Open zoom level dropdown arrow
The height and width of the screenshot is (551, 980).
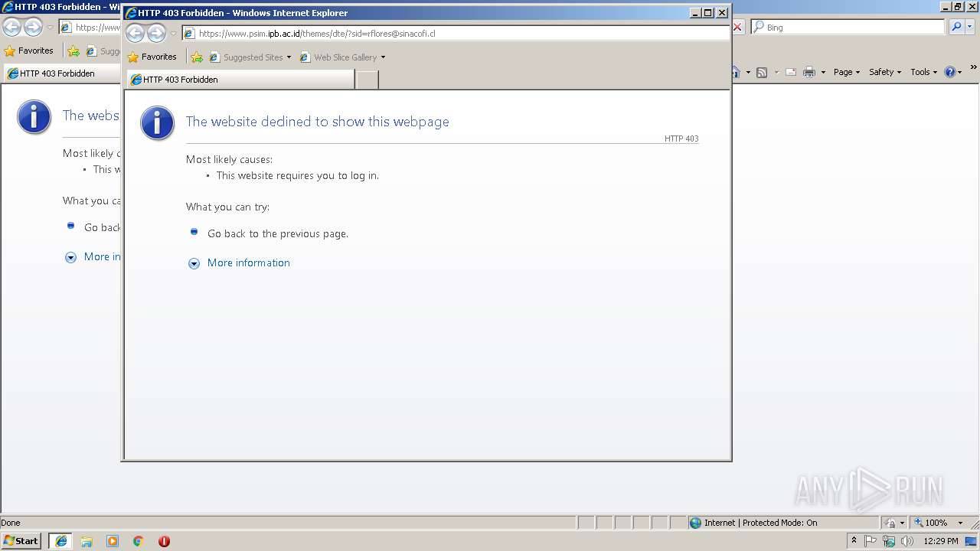960,523
